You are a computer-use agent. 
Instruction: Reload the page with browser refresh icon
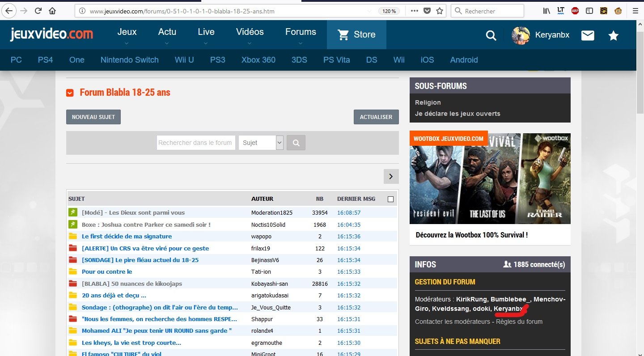coord(38,11)
